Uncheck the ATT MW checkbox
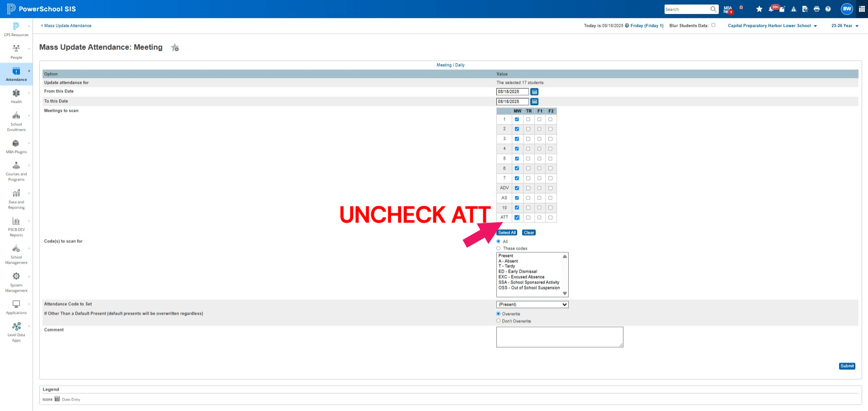Screen dimensions: 868x411 (517, 218)
